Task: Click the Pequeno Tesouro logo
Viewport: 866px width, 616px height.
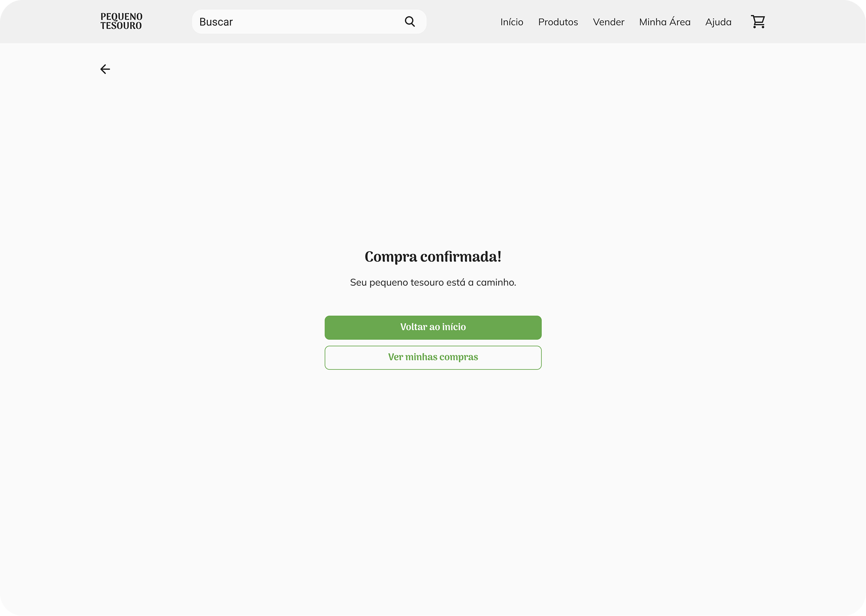Action: click(x=121, y=22)
